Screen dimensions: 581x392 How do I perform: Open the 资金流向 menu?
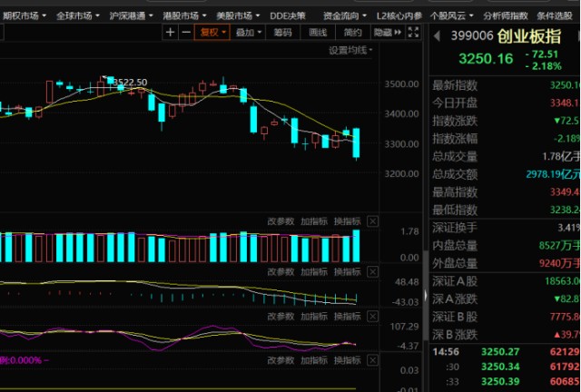click(341, 15)
